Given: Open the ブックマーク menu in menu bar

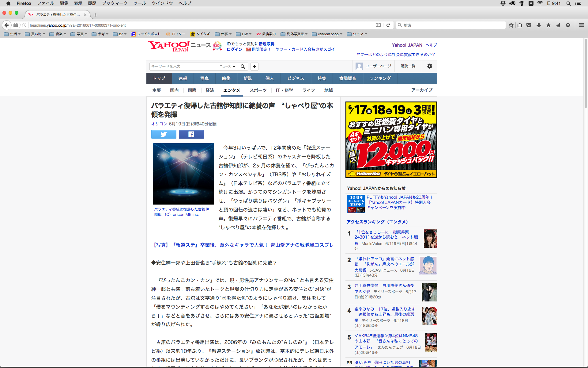Looking at the screenshot, I should click(115, 3).
